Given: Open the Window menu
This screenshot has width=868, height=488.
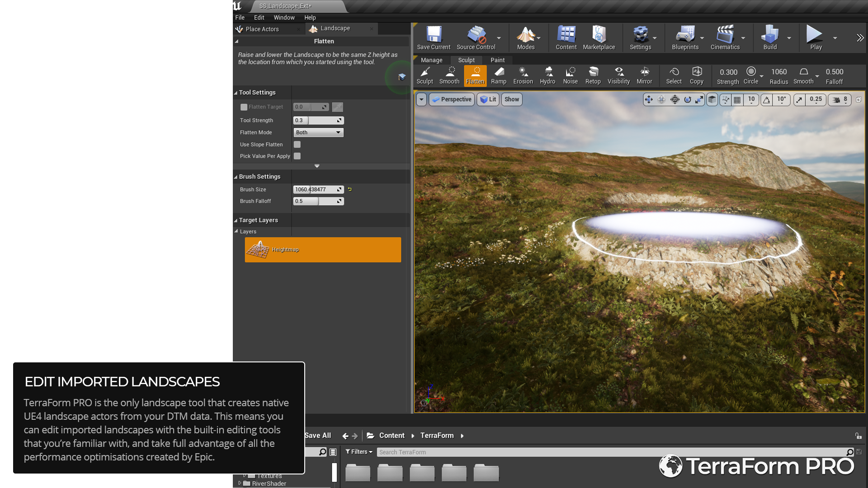Looking at the screenshot, I should click(284, 18).
